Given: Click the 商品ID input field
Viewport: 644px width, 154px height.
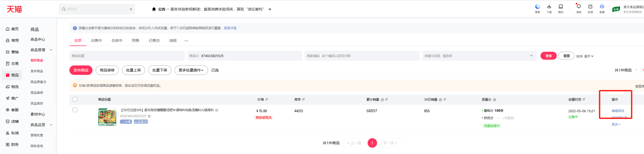Looking at the screenshot, I should 245,56.
